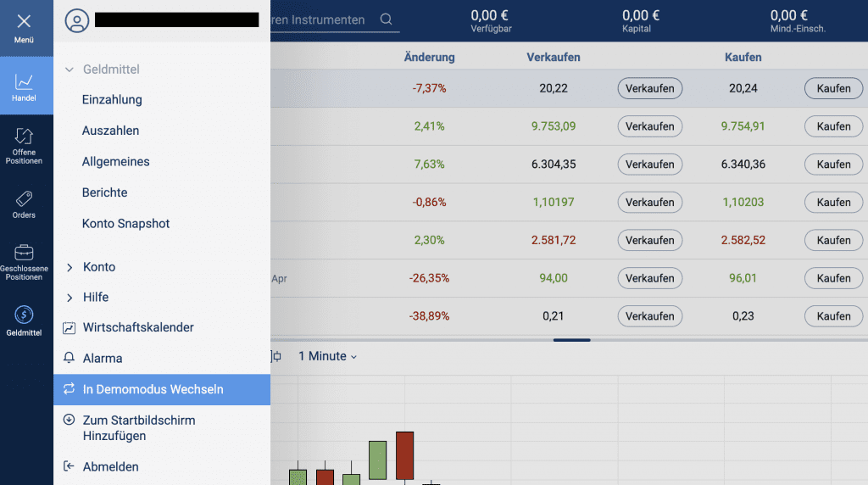Viewport: 868px width, 485px height.
Task: Click the Orders tag icon
Action: [x=25, y=199]
